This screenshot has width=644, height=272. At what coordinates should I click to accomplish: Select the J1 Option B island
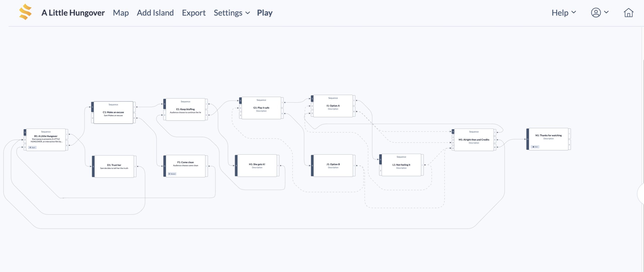click(333, 165)
